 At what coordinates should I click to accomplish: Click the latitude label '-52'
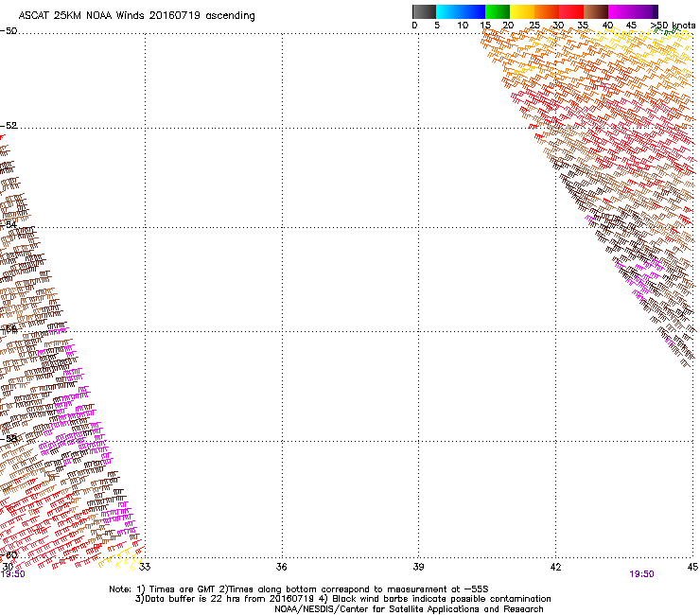click(9, 126)
